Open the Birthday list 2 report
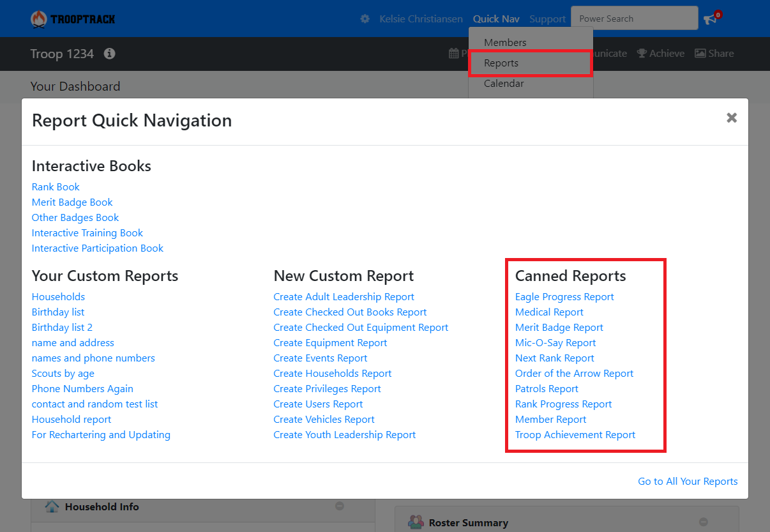 (62, 328)
